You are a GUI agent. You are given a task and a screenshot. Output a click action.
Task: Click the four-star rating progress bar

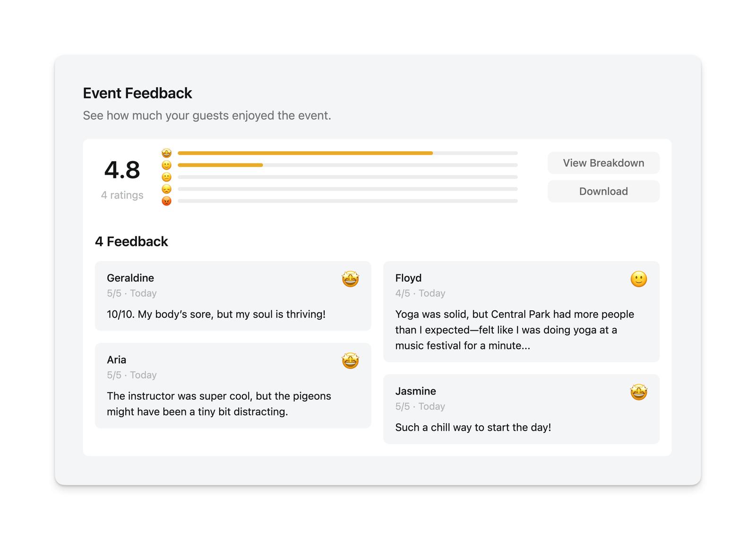pyautogui.click(x=347, y=165)
